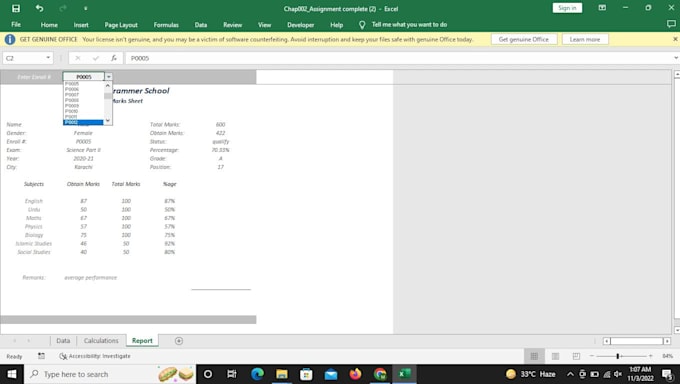Select the Report sheet tab

[142, 341]
